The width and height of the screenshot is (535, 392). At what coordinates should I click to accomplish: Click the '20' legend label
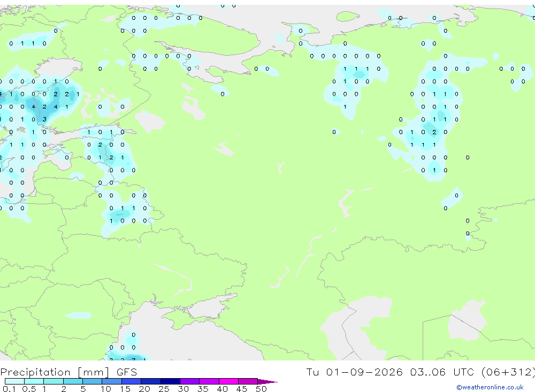tap(144, 389)
